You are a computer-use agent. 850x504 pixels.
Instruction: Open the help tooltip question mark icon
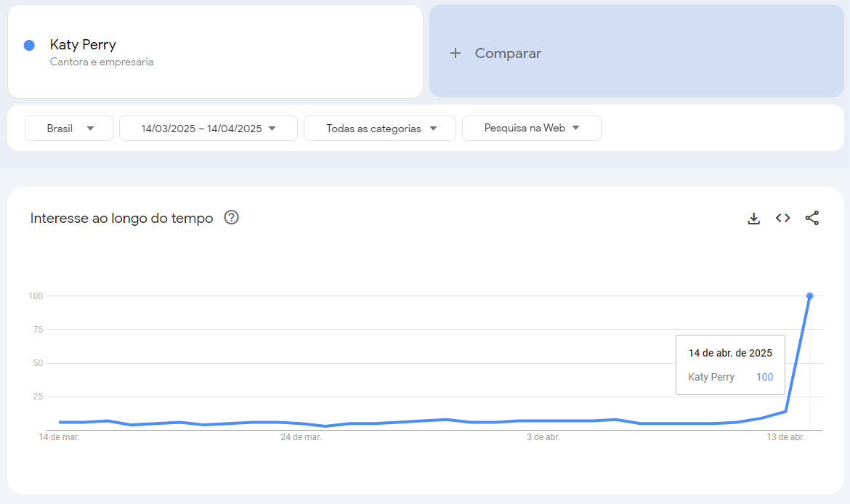pyautogui.click(x=232, y=217)
